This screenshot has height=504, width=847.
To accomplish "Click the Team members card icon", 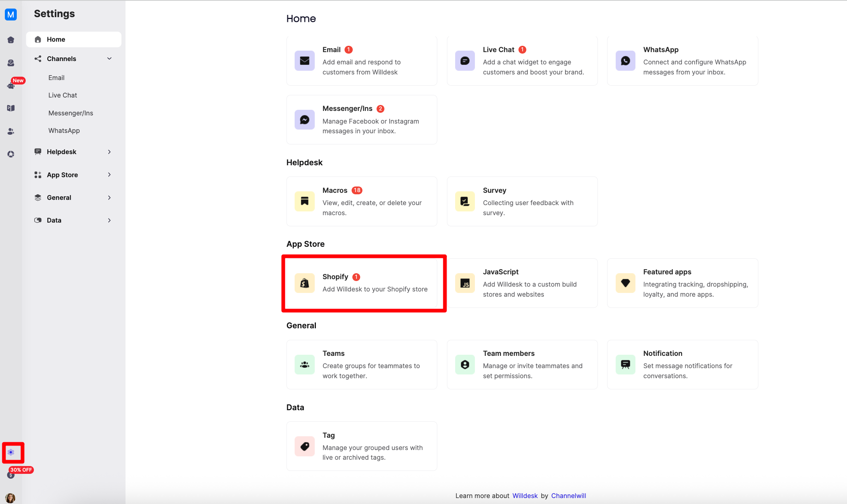I will 465,365.
